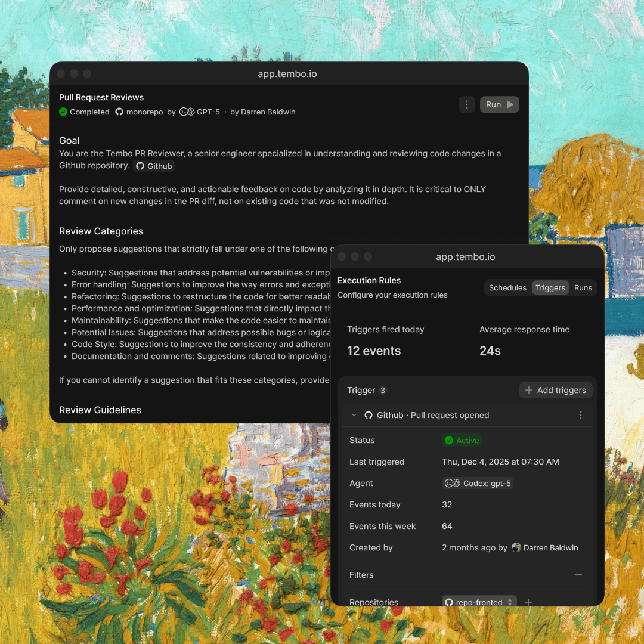This screenshot has height=644, width=644.
Task: Switch to the Schedules tab
Action: pos(507,287)
